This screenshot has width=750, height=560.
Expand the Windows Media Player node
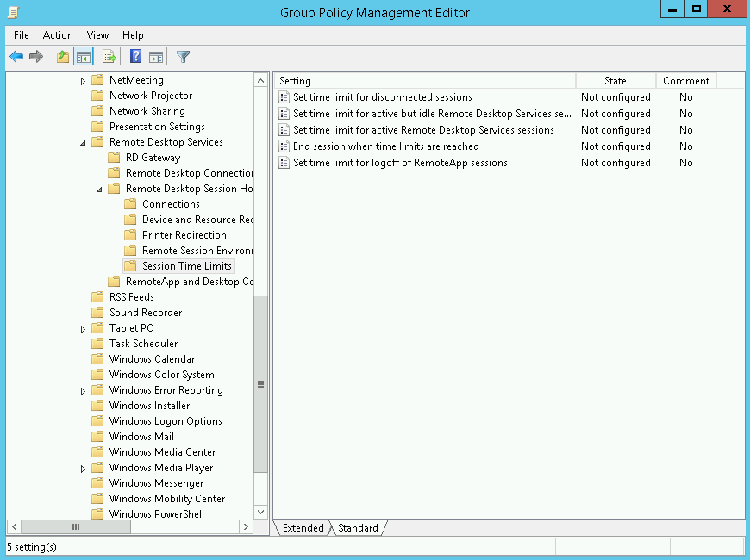(x=83, y=469)
